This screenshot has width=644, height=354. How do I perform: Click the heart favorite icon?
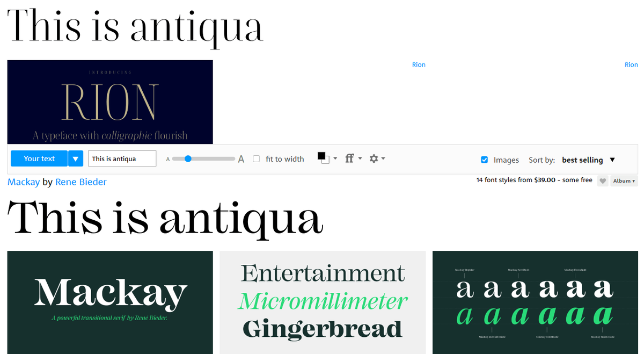click(603, 181)
